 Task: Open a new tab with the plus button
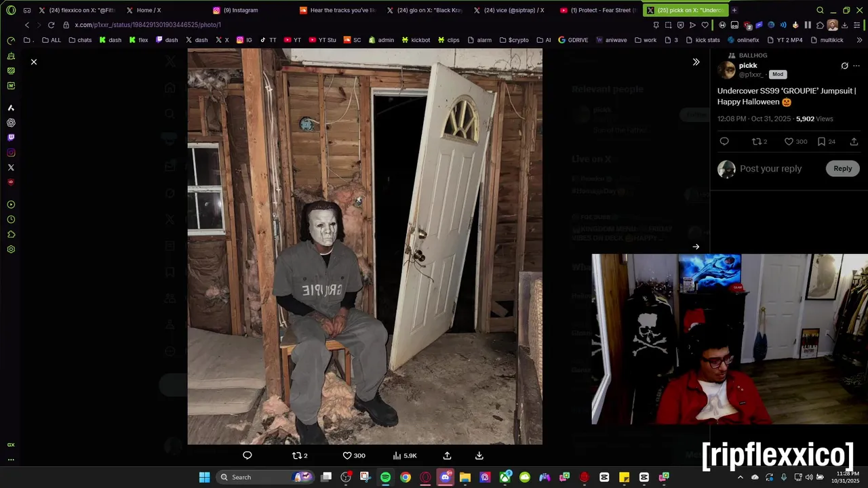click(x=734, y=10)
